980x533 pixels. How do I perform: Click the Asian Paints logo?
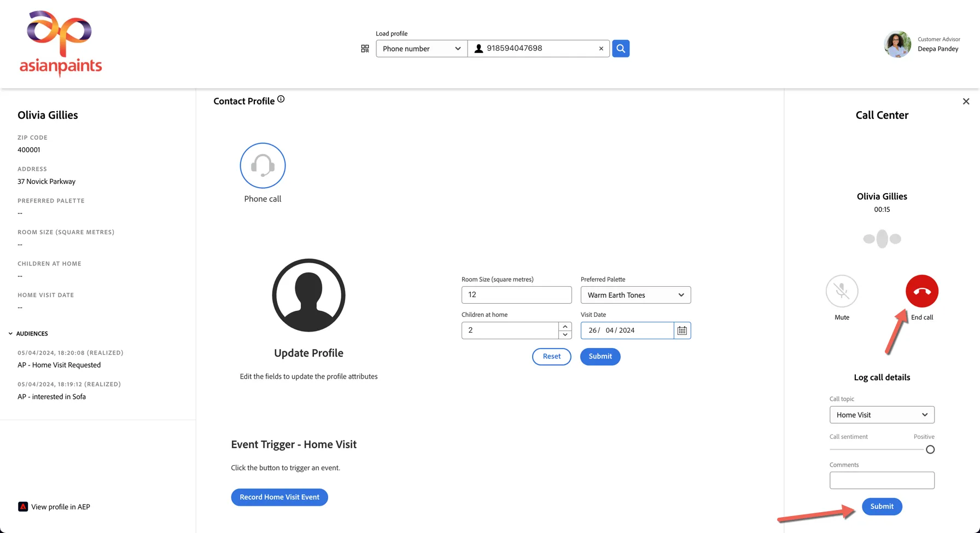click(x=60, y=44)
